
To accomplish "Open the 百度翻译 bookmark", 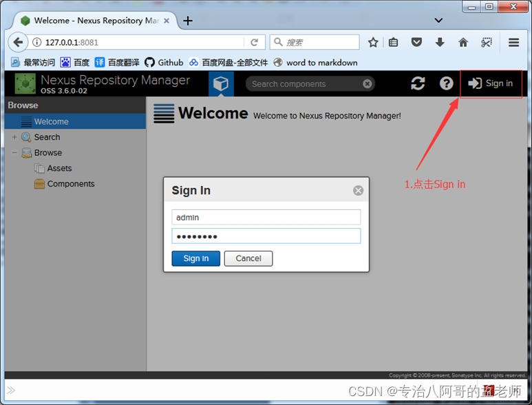I will (x=117, y=63).
